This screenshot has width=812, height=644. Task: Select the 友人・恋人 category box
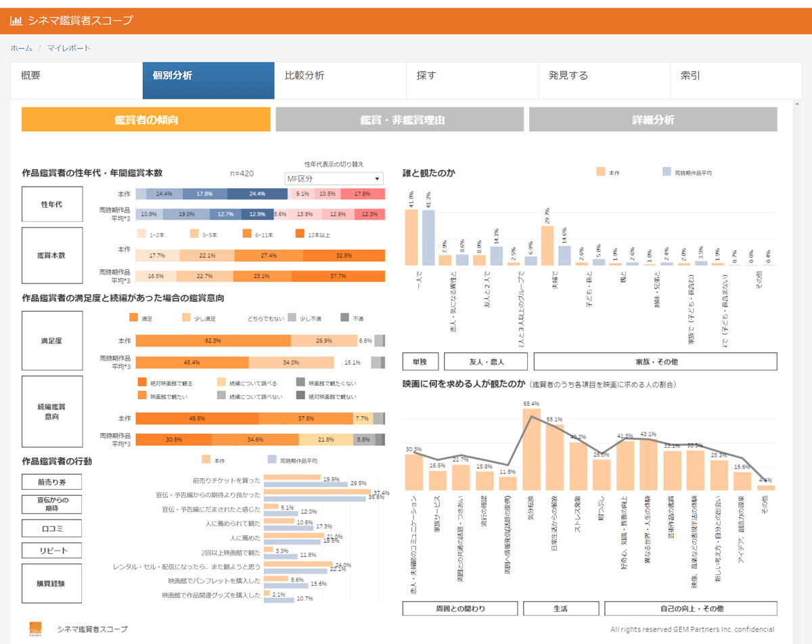tap(486, 362)
